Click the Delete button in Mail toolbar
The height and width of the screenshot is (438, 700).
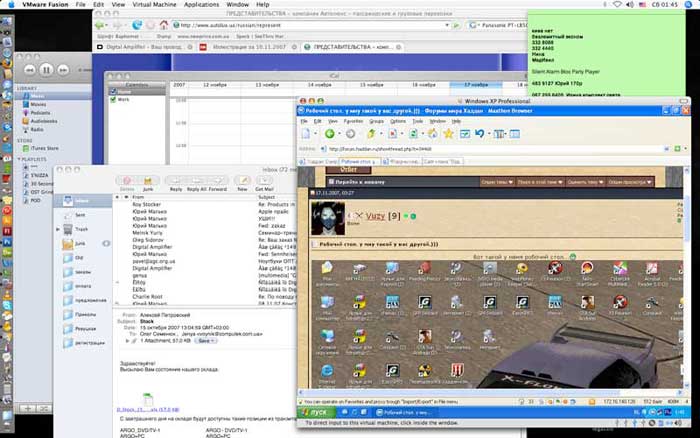[x=127, y=183]
